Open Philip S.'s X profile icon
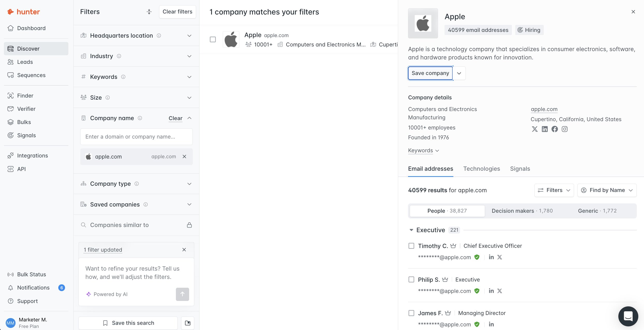 (x=500, y=291)
